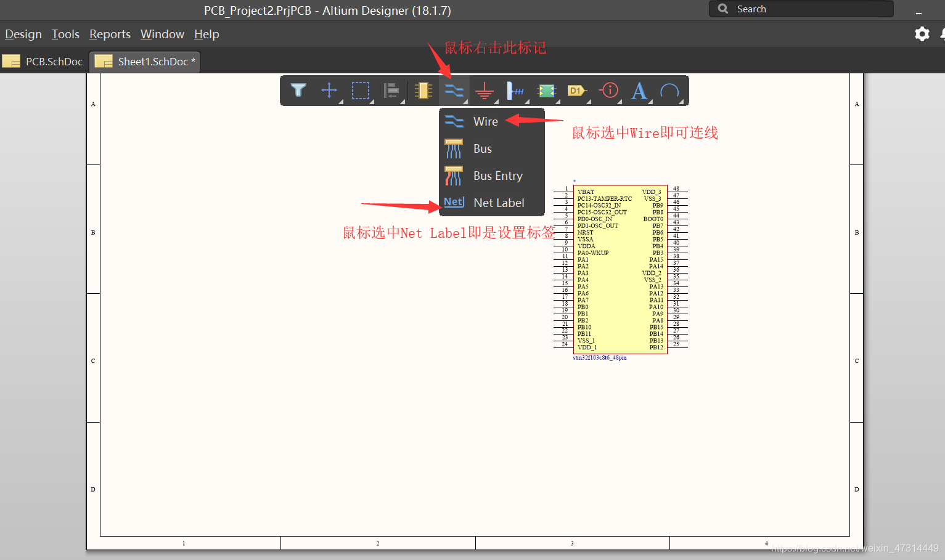
Task: Choose Bus from the dropdown menu
Action: pos(492,148)
